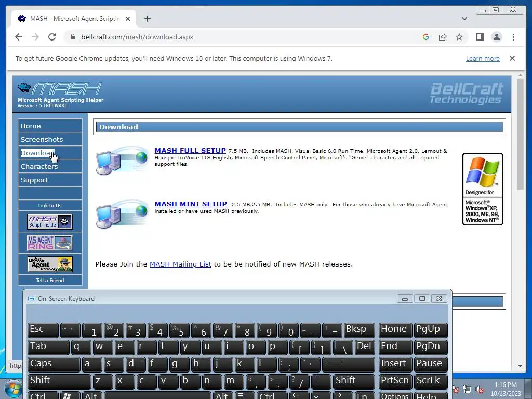Click the page vertical scrollbar thumb
Image resolution: width=532 pixels, height=399 pixels.
click(520, 134)
